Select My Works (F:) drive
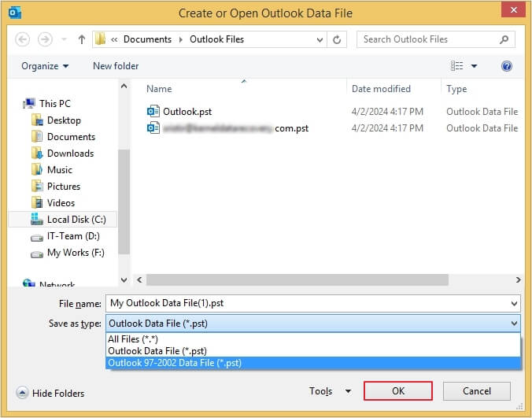The height and width of the screenshot is (418, 532). tap(76, 253)
